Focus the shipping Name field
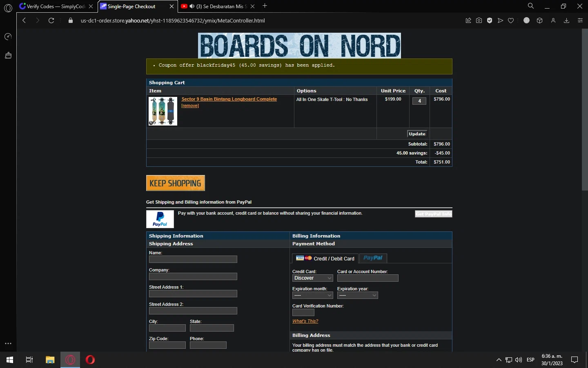Viewport: 588px width, 368px height. click(x=193, y=259)
